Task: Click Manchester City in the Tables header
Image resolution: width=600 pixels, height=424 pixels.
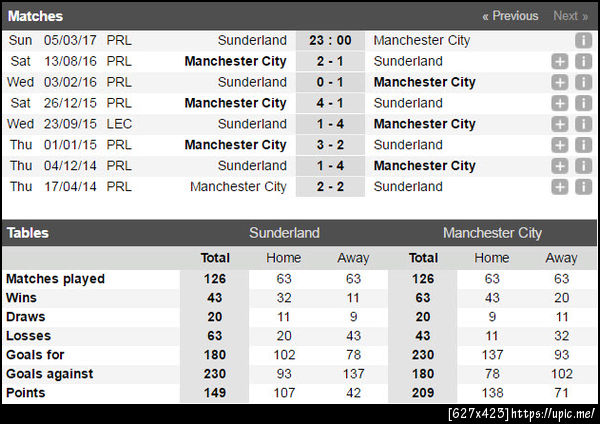Action: pos(492,233)
